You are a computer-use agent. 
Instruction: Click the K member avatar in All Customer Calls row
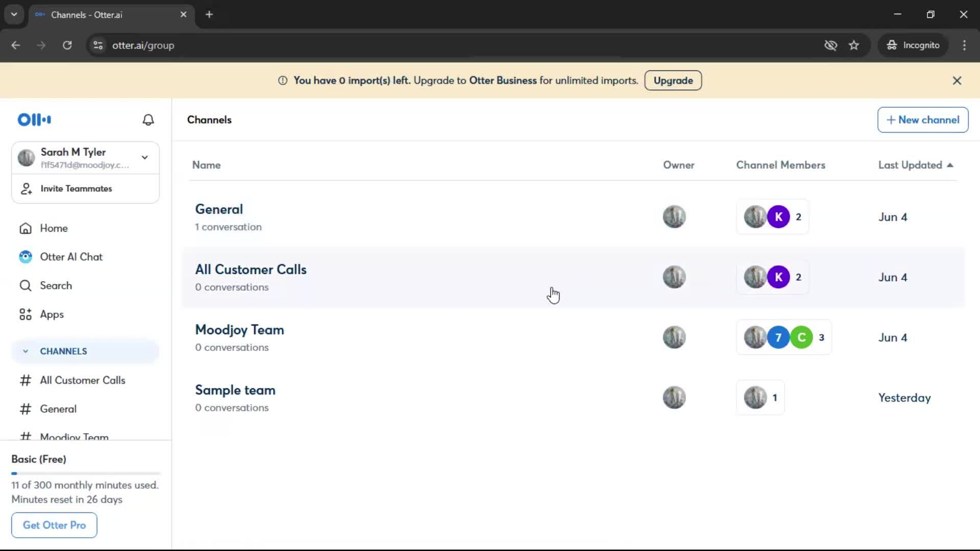778,277
